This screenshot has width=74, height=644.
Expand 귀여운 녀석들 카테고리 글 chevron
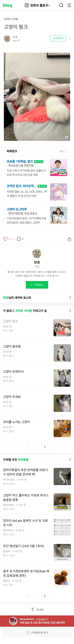(70, 310)
